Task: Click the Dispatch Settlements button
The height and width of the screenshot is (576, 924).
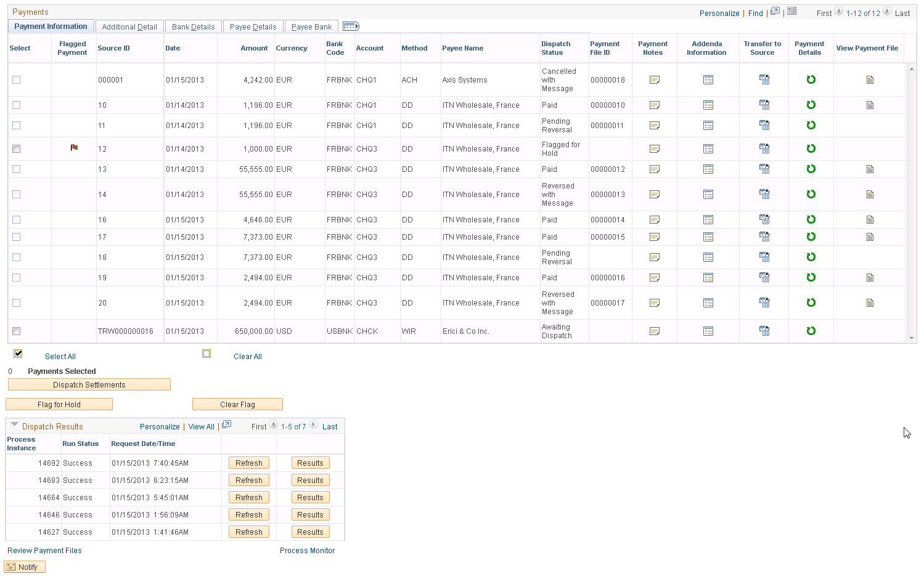Action: 89,384
